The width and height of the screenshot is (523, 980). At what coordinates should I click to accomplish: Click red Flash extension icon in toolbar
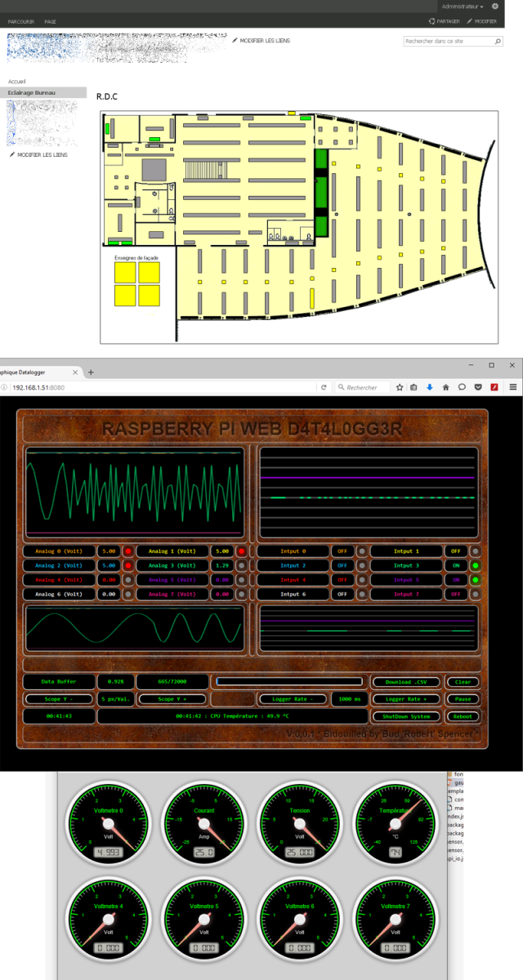click(494, 387)
